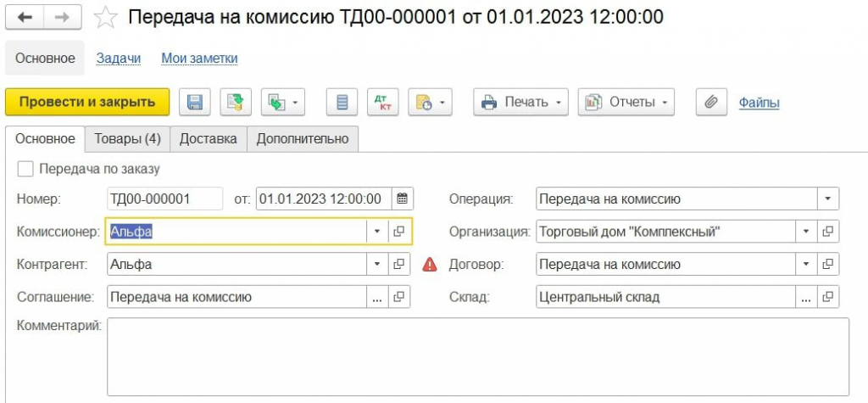Open the Организация record
Image resolution: width=868 pixels, height=403 pixels.
coord(828,232)
